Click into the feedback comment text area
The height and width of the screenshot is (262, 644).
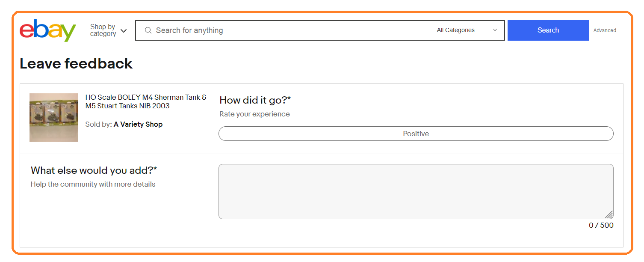click(416, 191)
